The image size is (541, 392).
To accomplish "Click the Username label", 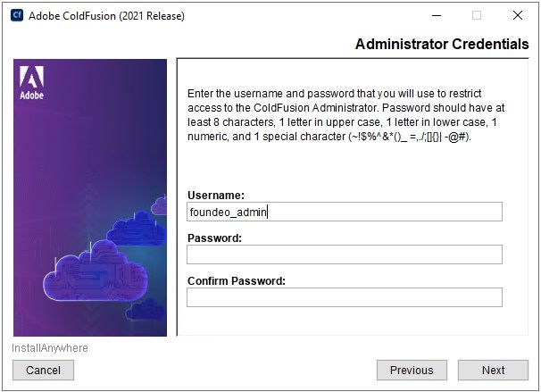I will [x=216, y=196].
